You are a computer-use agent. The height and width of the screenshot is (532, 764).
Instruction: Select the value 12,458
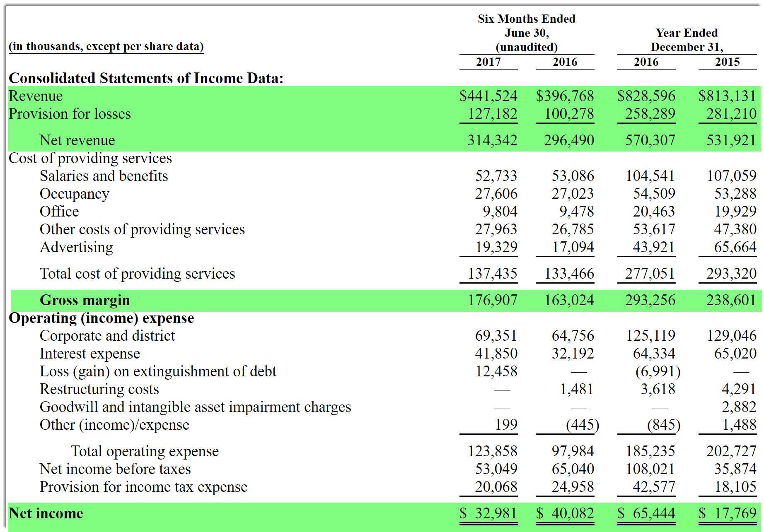(496, 371)
